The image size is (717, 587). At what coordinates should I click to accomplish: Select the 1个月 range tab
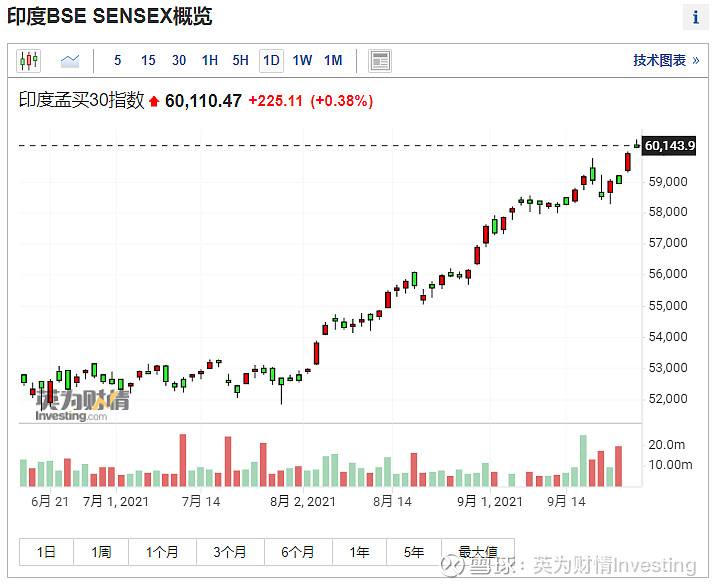[162, 551]
